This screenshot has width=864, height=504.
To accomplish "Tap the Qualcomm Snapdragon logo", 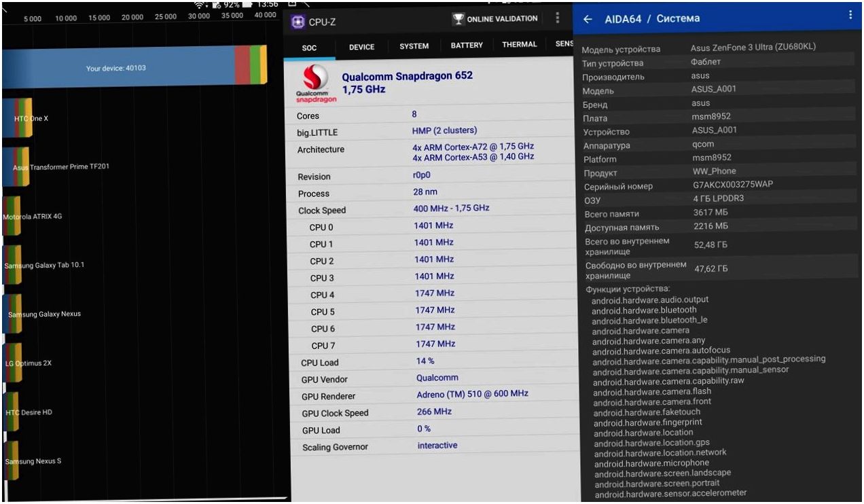I will pos(317,84).
